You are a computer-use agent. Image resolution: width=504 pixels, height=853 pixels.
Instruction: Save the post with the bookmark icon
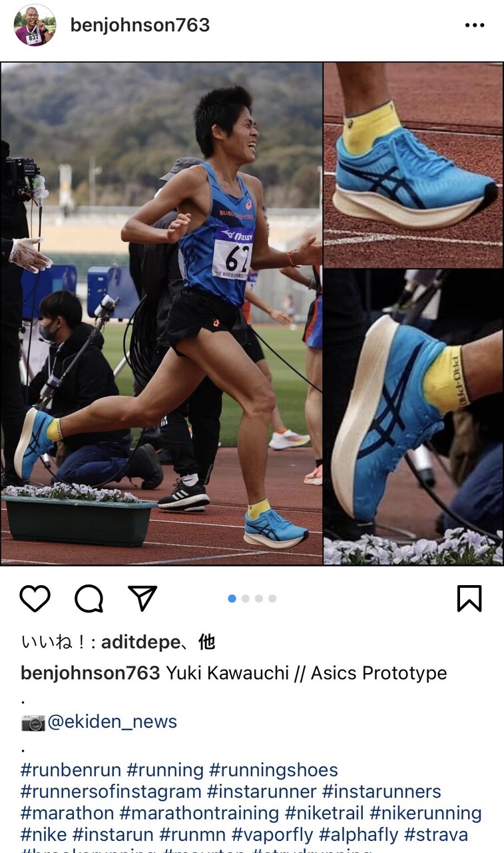point(469,598)
